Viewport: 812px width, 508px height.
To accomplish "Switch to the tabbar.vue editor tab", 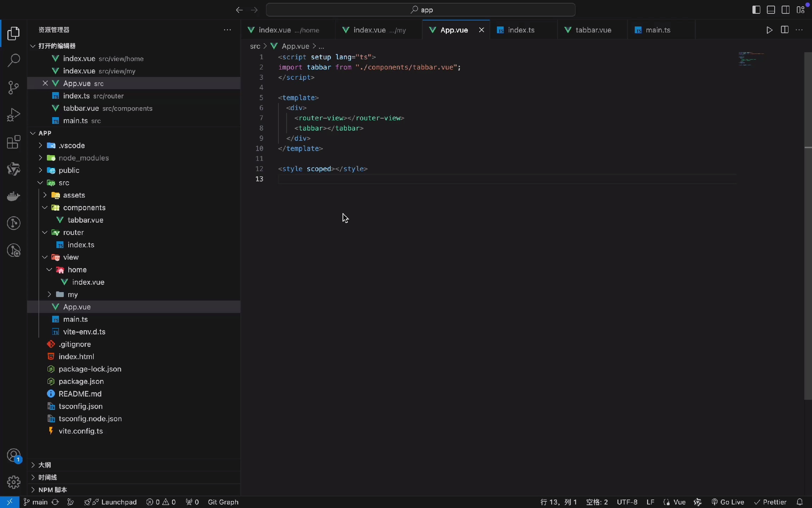I will (x=593, y=30).
